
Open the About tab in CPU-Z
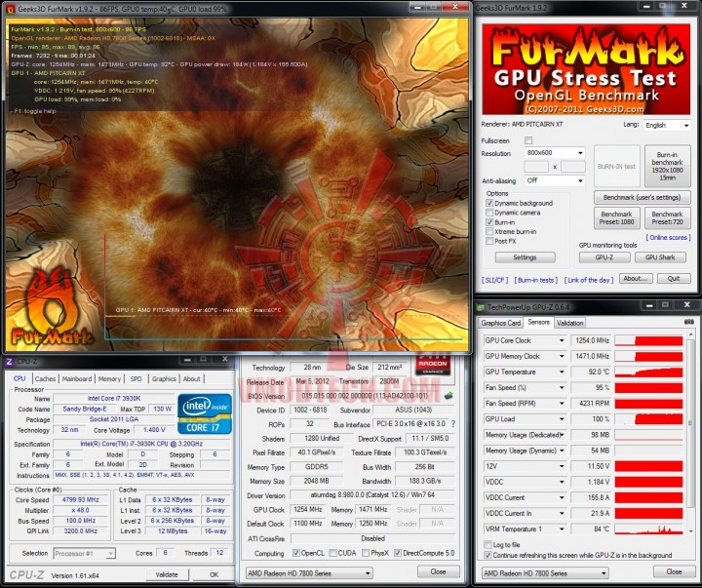click(192, 379)
